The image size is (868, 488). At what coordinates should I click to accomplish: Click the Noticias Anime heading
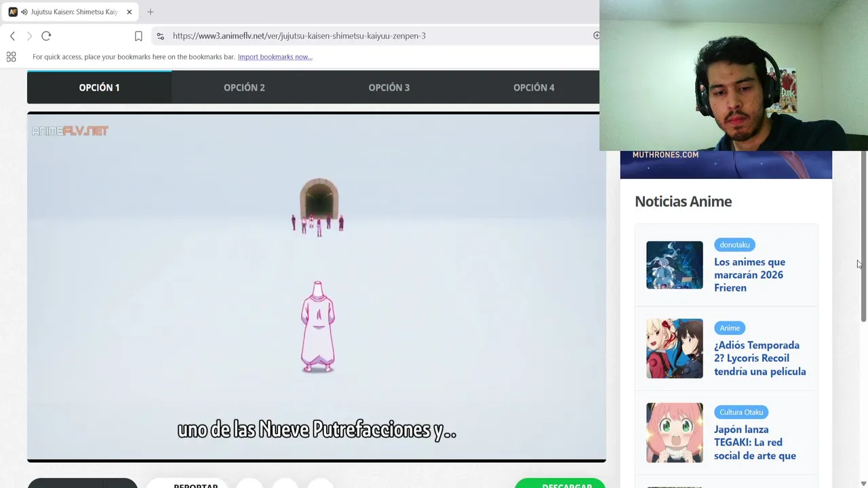coord(683,201)
